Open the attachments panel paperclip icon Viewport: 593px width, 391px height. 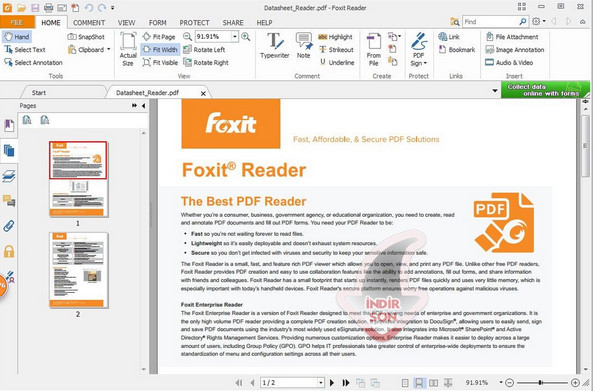tap(9, 226)
